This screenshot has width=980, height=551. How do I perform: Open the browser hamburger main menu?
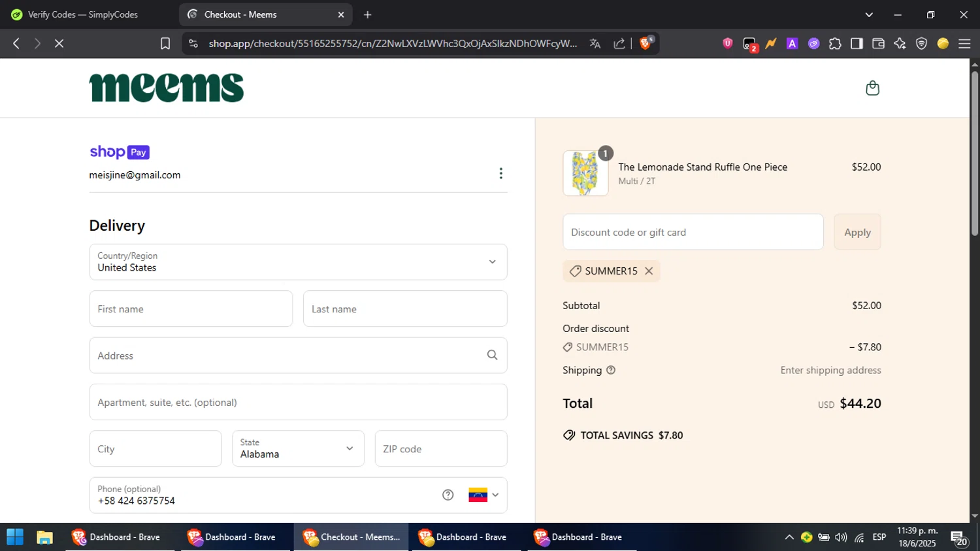(964, 43)
